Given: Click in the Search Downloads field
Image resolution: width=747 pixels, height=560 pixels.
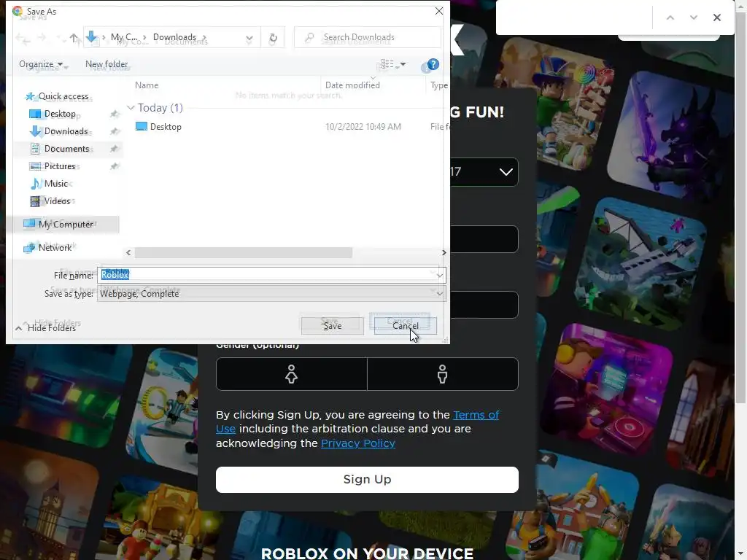Looking at the screenshot, I should coord(368,37).
